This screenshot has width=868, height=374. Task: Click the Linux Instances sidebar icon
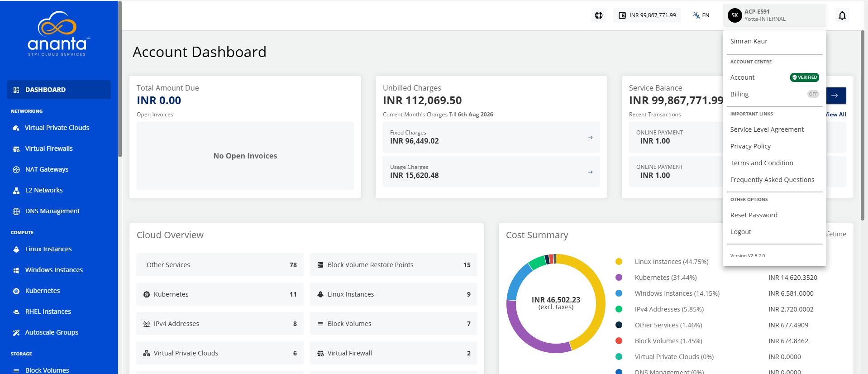(16, 249)
